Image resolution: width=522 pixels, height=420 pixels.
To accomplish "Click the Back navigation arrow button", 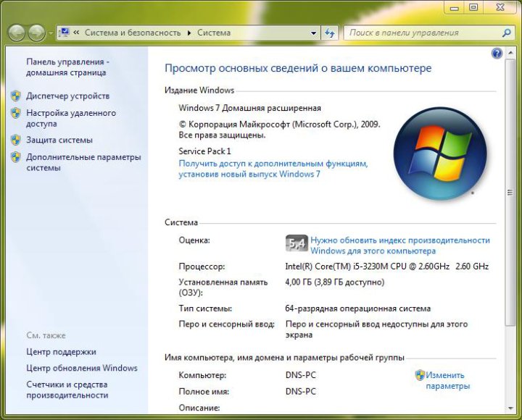I will [x=17, y=33].
